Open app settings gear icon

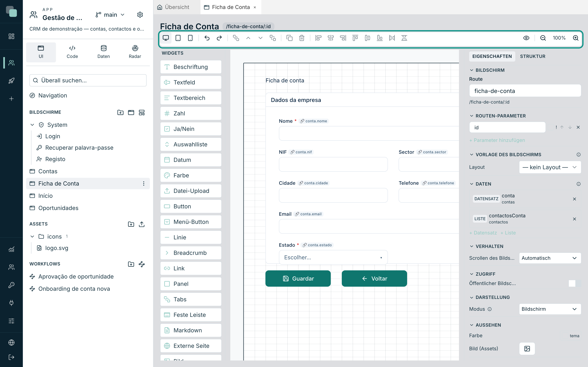click(x=140, y=15)
